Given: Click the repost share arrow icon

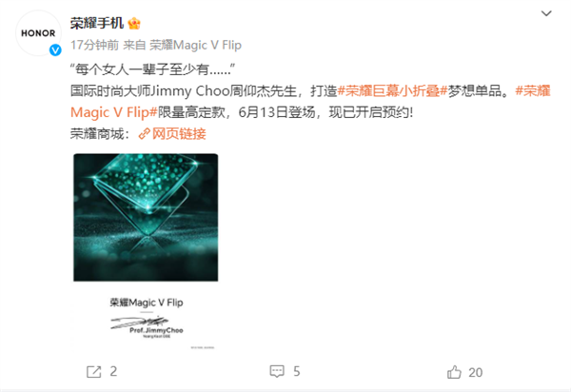Looking at the screenshot, I should click(93, 372).
